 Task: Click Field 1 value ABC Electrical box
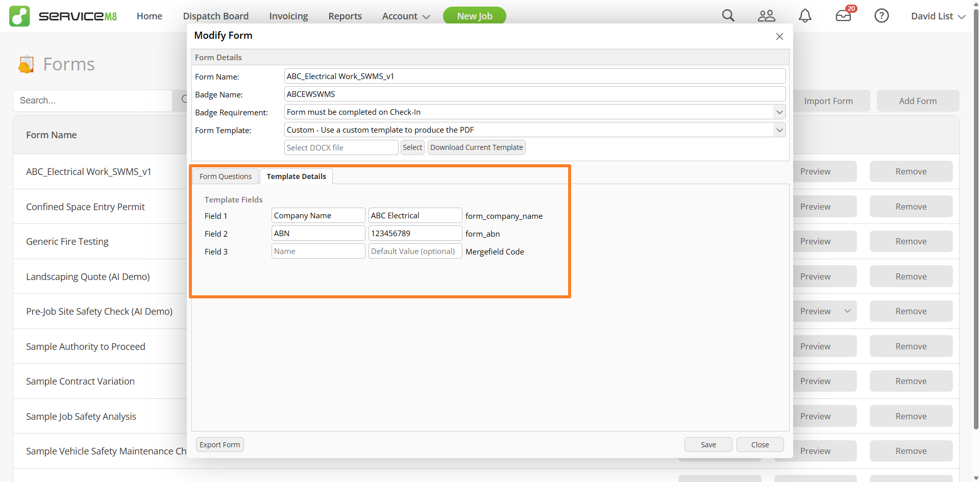coord(415,216)
